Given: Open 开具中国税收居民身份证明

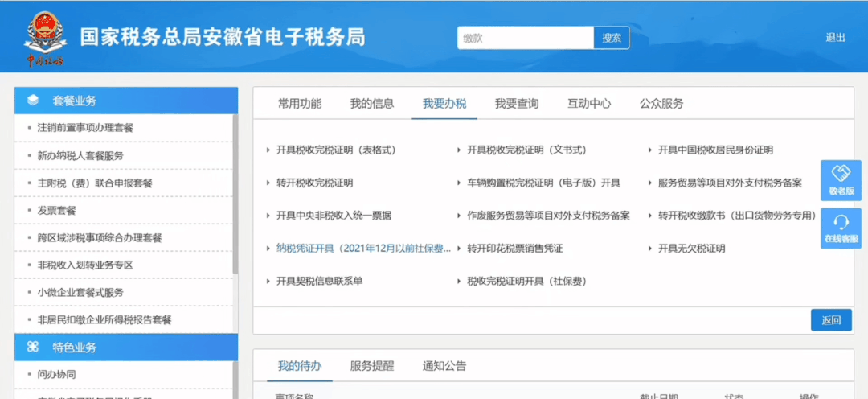Looking at the screenshot, I should (715, 150).
